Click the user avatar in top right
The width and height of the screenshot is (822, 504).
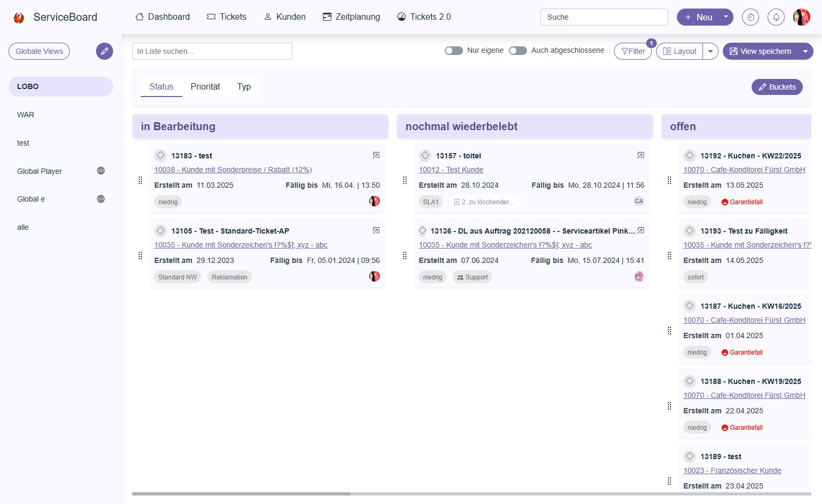pyautogui.click(x=801, y=17)
